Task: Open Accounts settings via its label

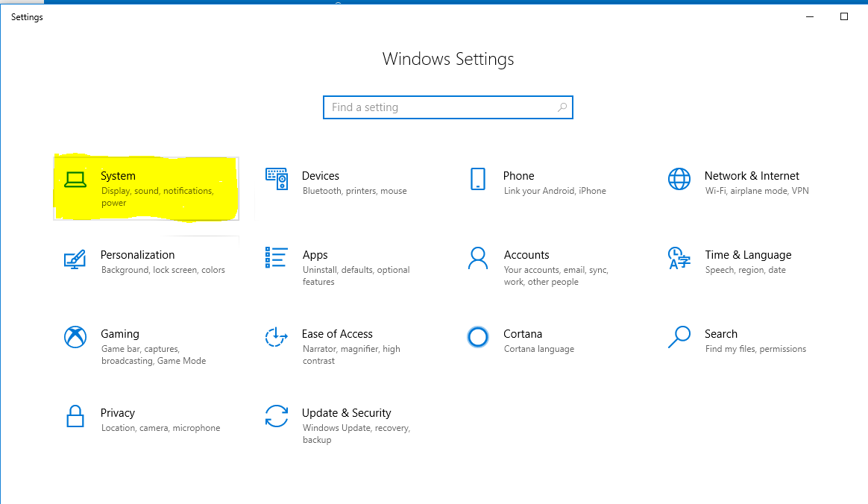Action: [526, 255]
